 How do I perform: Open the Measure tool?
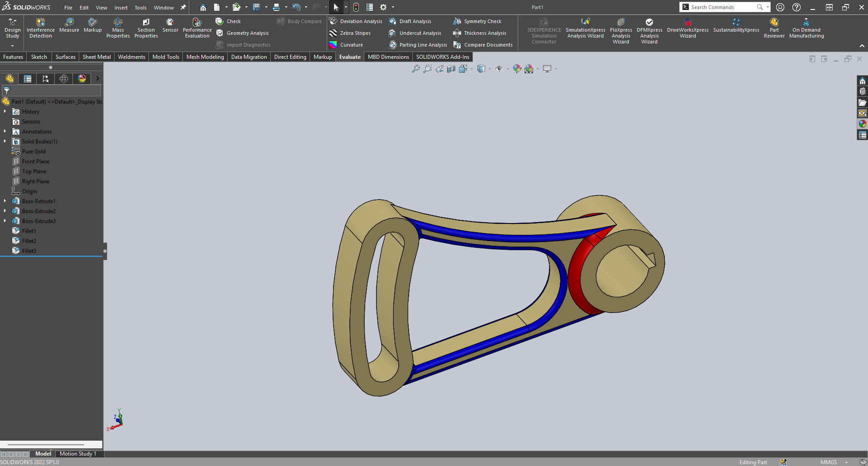click(69, 25)
